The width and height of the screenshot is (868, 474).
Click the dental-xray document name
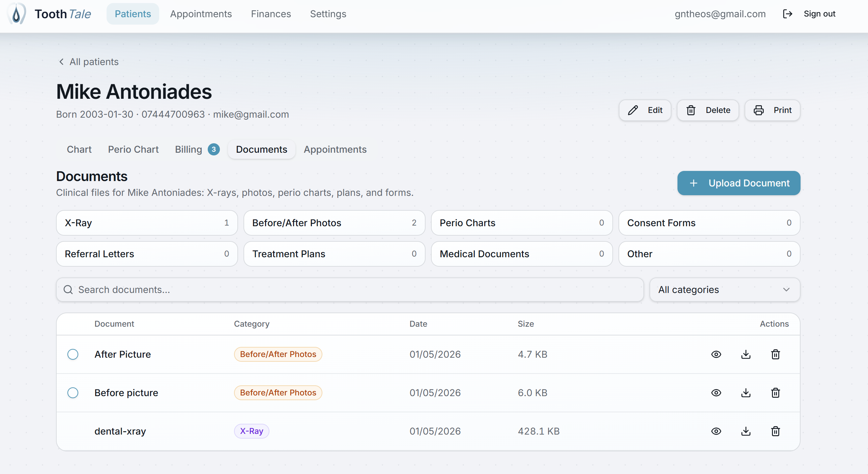(x=120, y=431)
